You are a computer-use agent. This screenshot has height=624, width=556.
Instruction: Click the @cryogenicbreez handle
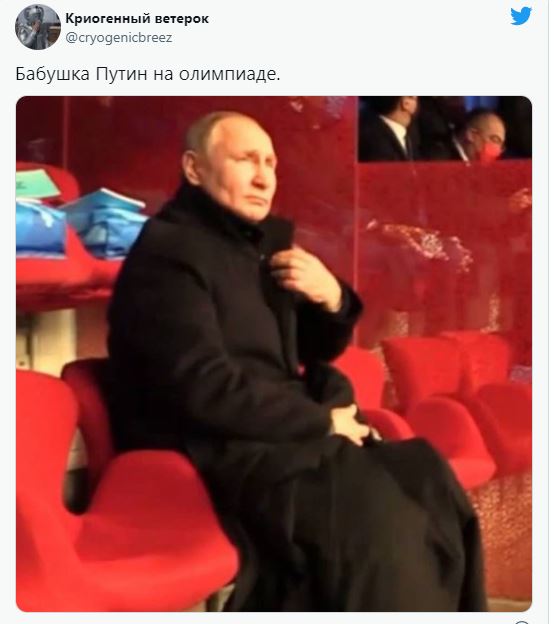[119, 38]
